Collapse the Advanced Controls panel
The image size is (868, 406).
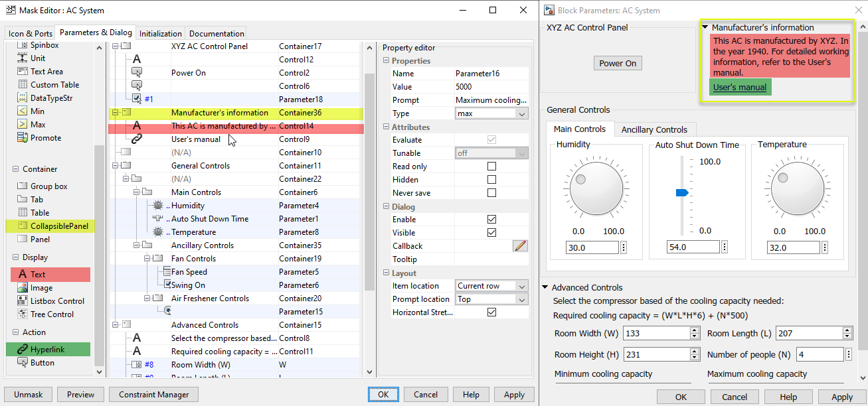545,287
